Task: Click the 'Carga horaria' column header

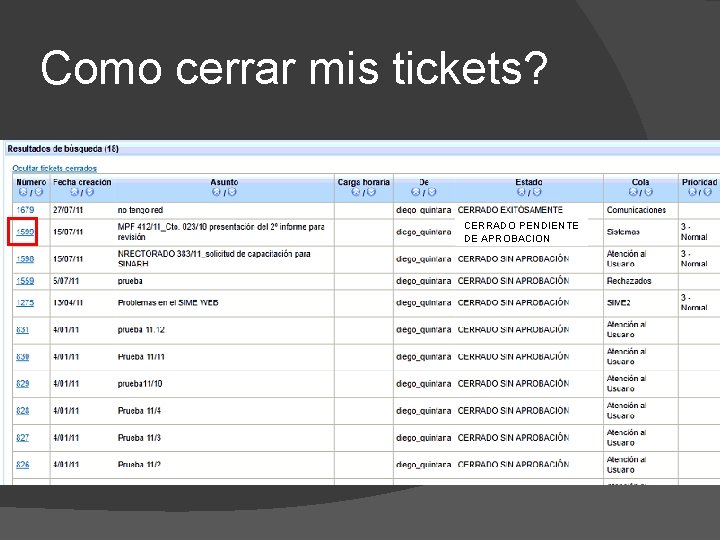Action: [x=363, y=182]
